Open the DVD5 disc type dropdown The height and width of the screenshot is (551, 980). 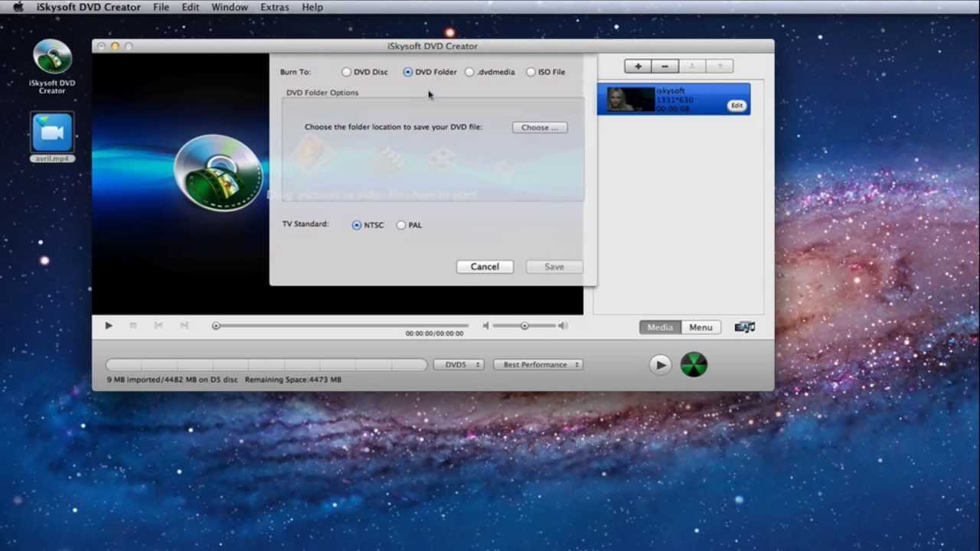(x=459, y=365)
